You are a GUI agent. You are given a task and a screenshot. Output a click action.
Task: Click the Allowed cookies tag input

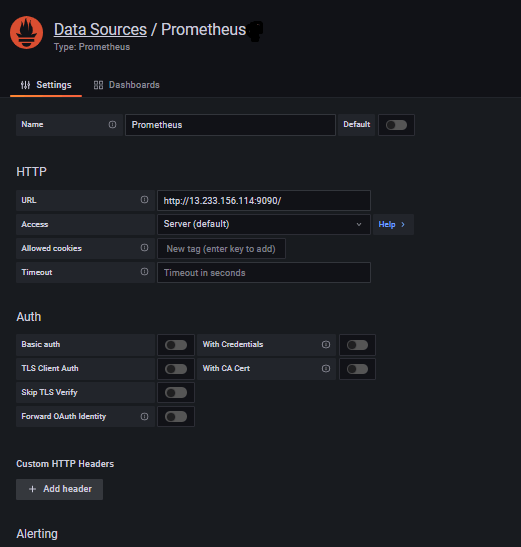[x=221, y=248]
